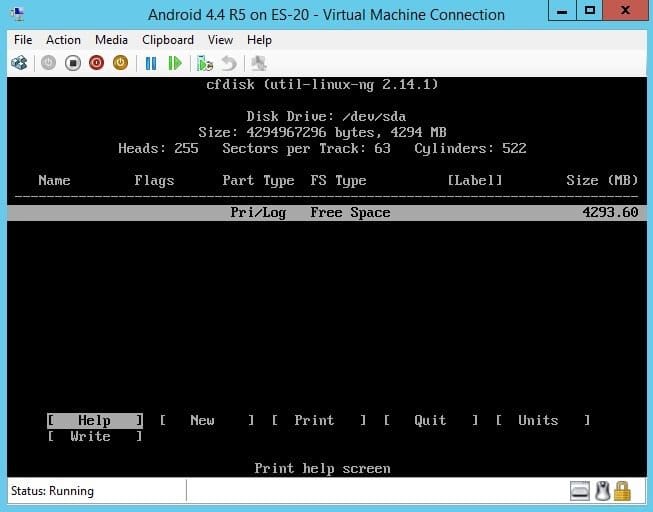This screenshot has width=653, height=512.
Task: Click the 'Heads: 255' text
Action: pyautogui.click(x=158, y=148)
